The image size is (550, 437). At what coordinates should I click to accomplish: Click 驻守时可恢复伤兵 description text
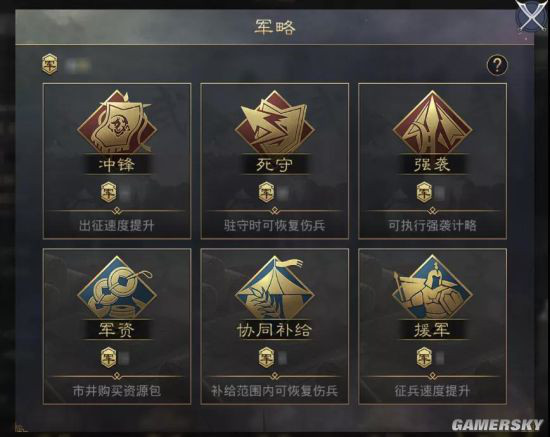pos(274,226)
